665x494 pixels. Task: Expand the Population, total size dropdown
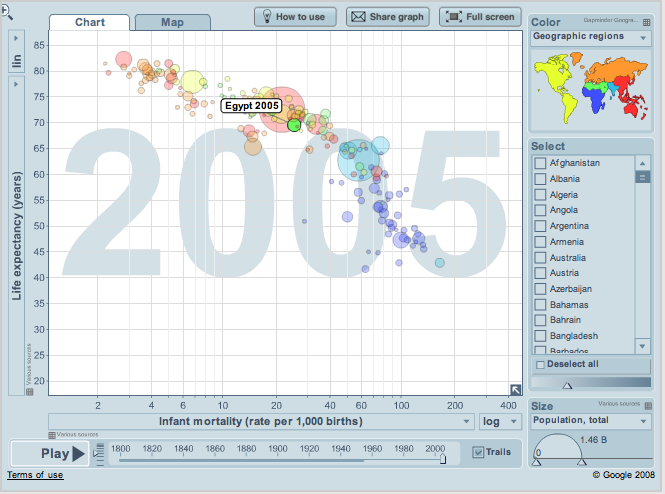coord(588,421)
